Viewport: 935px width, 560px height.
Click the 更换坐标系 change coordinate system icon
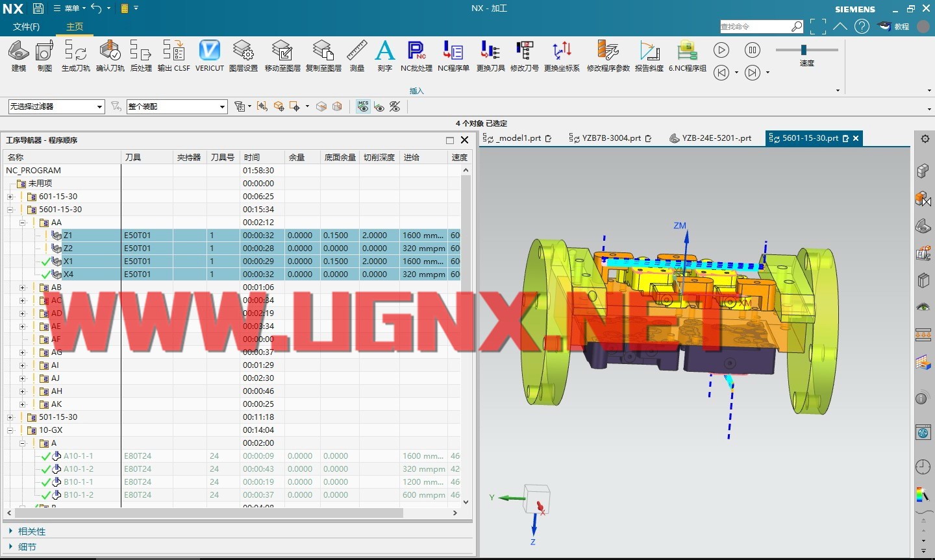click(562, 56)
